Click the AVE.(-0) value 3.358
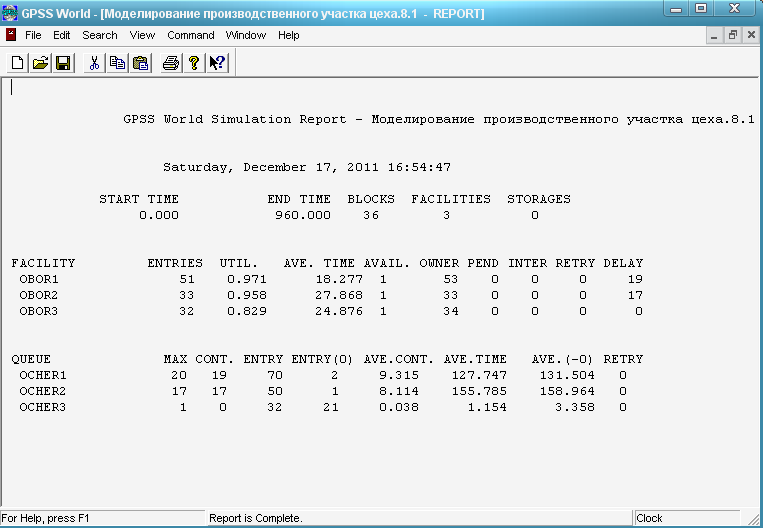Screen dimensions: 763x528 (575, 407)
